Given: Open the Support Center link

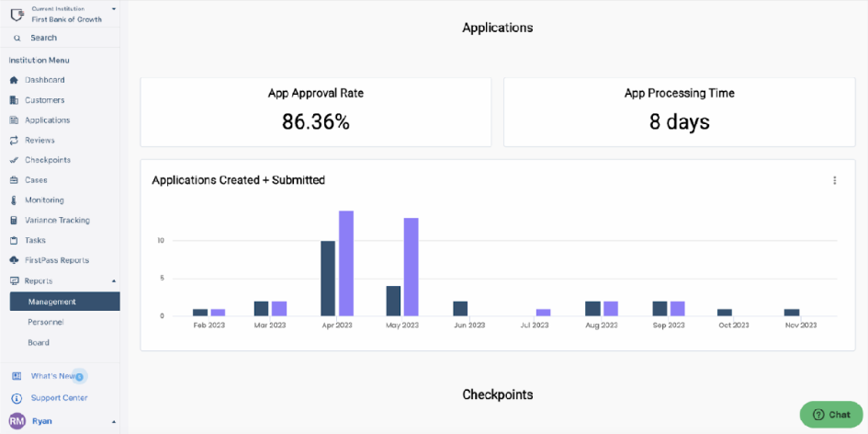Looking at the screenshot, I should [59, 398].
